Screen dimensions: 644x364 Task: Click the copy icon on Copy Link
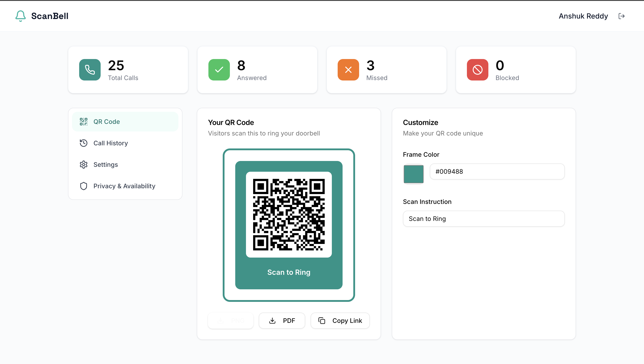[322, 320]
